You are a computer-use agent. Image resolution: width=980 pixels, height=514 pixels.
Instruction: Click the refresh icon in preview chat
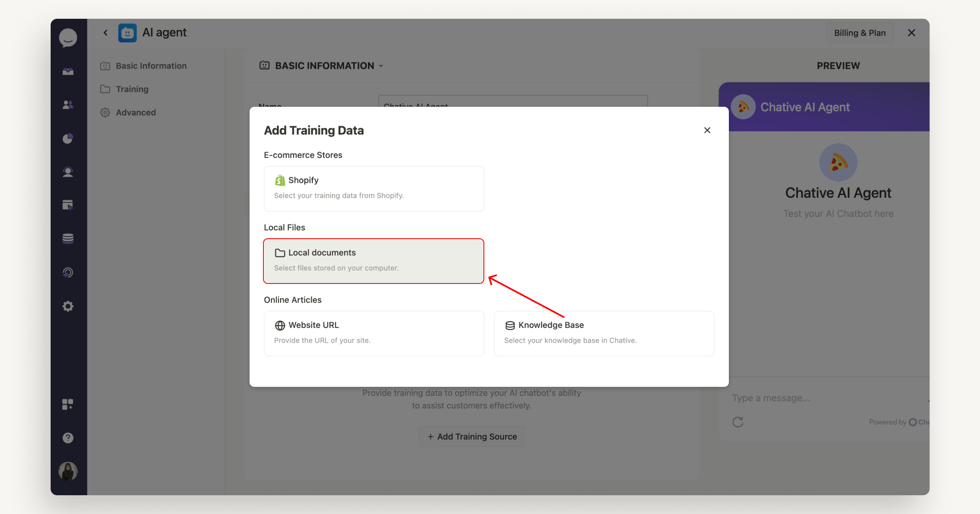pyautogui.click(x=737, y=422)
